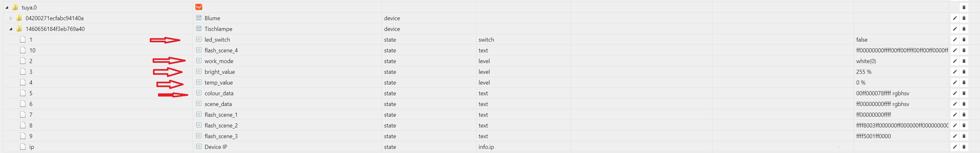980x153 pixels.
Task: Delete the flash_scene_3 state
Action: pos(964,136)
